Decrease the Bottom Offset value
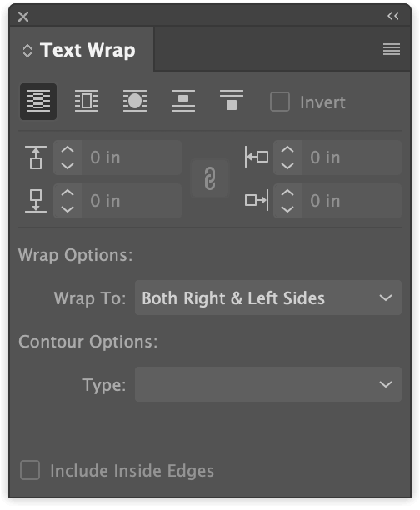Image resolution: width=420 pixels, height=510 pixels. [67, 209]
